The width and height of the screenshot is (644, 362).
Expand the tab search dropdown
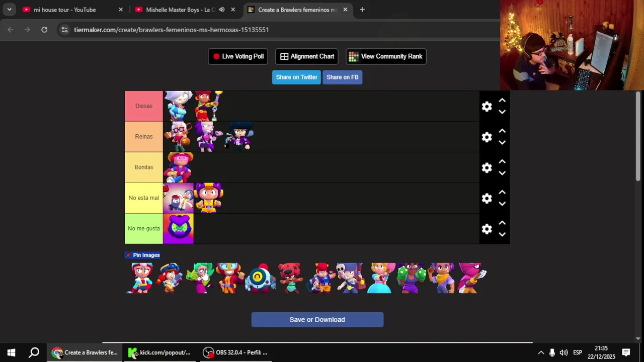click(9, 10)
